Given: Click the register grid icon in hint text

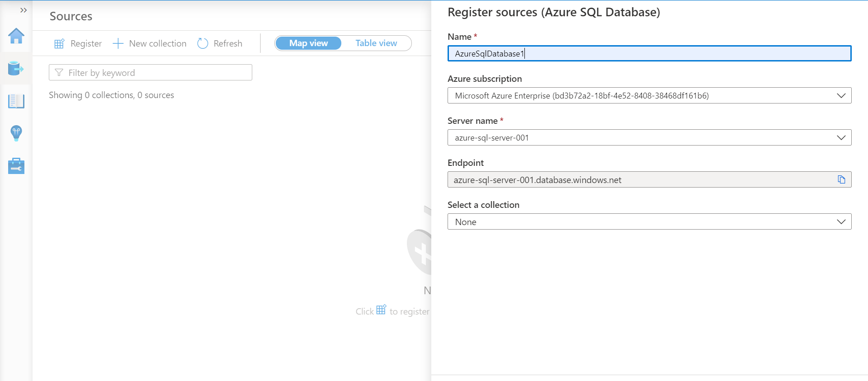Looking at the screenshot, I should point(381,310).
